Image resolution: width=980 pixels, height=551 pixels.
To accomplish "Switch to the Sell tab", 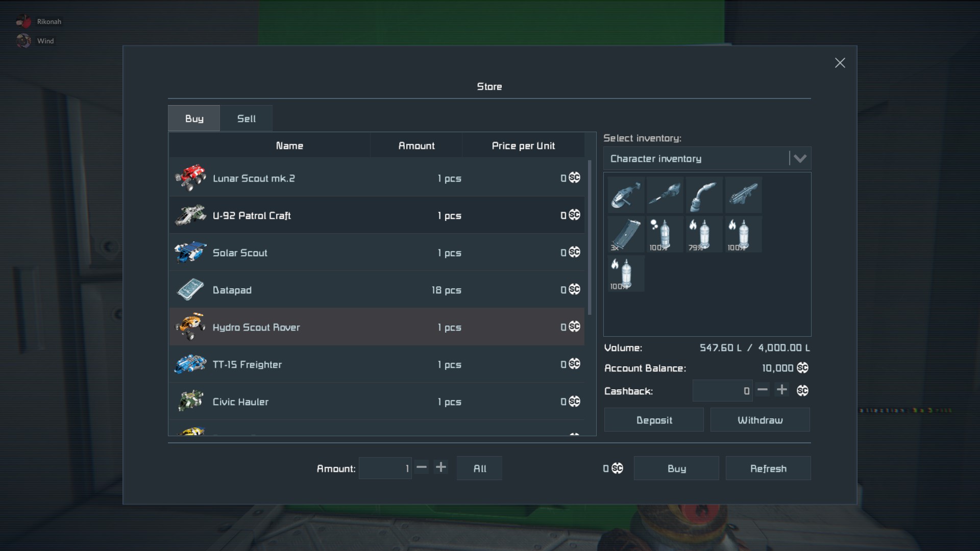I will pyautogui.click(x=247, y=118).
